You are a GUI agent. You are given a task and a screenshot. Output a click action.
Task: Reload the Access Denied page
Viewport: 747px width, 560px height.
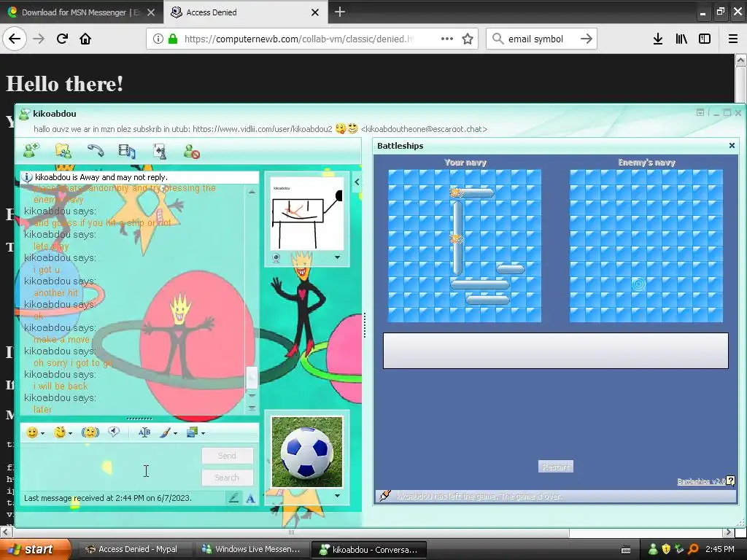pyautogui.click(x=62, y=39)
